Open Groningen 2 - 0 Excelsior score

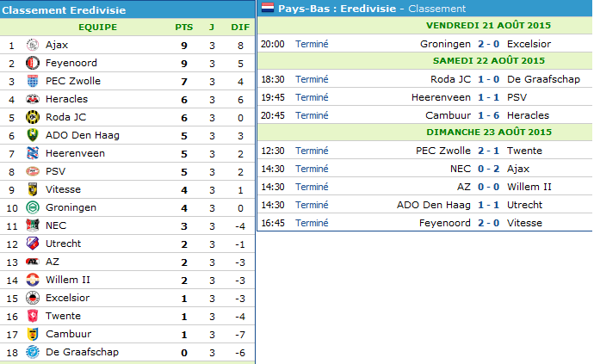(489, 44)
